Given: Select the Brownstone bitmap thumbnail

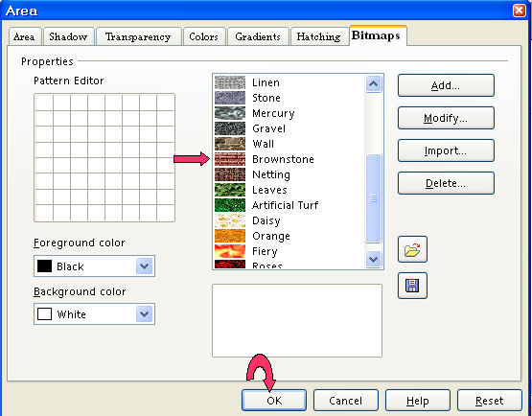Looking at the screenshot, I should (230, 159).
